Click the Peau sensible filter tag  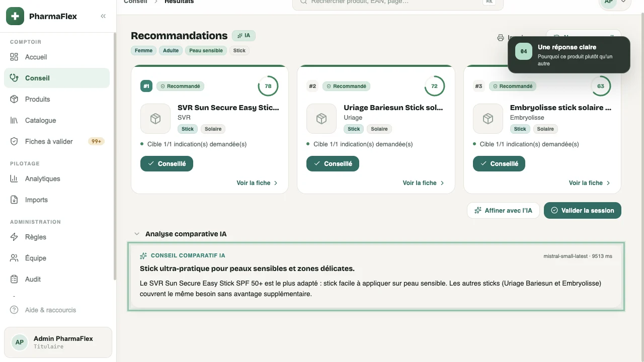click(x=206, y=50)
